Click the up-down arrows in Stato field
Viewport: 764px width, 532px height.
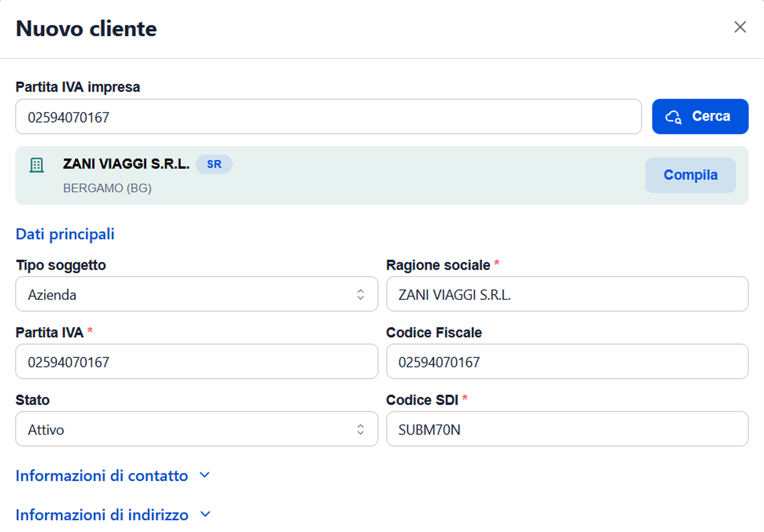point(360,429)
